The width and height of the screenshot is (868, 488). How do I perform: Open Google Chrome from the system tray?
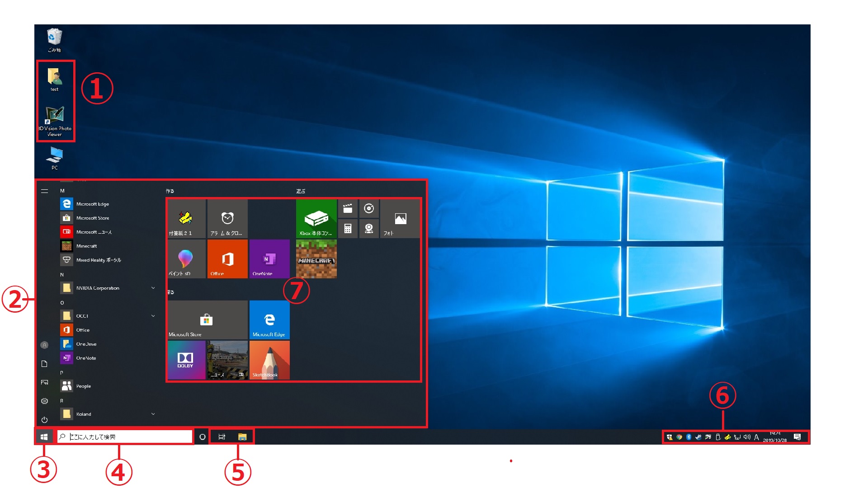(x=679, y=437)
